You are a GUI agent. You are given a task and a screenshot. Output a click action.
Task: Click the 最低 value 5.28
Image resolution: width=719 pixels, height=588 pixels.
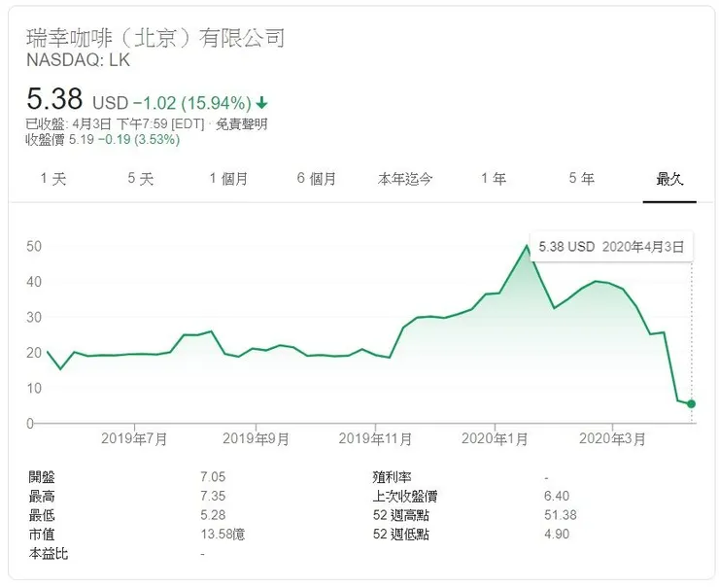click(x=213, y=515)
